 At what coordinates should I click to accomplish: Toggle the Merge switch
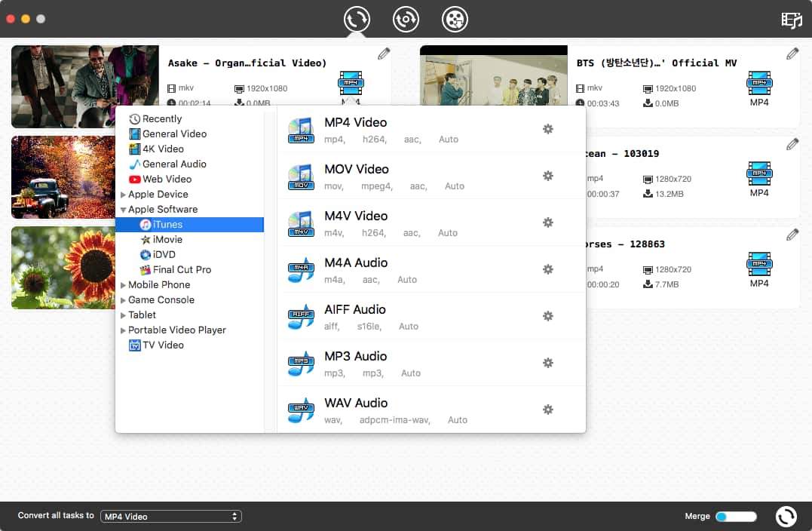pos(736,517)
